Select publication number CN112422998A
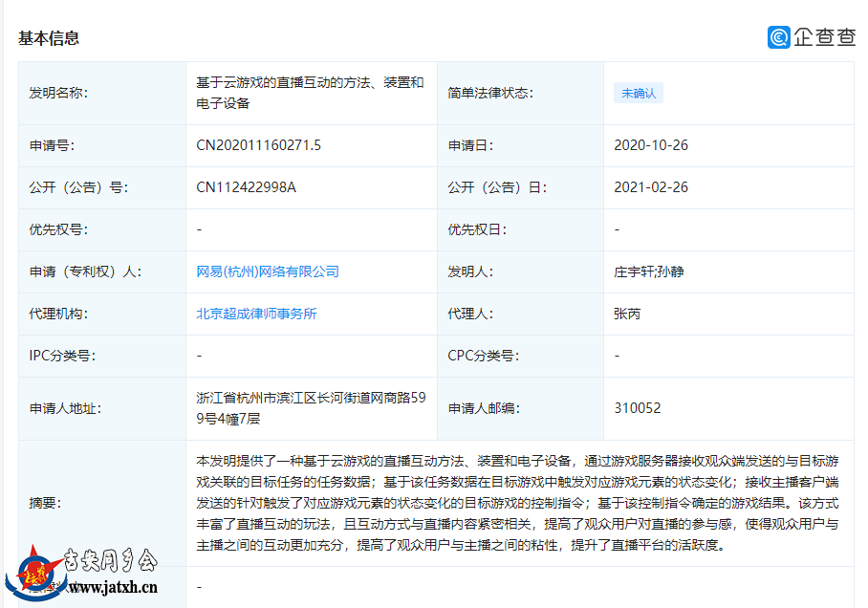 247,187
